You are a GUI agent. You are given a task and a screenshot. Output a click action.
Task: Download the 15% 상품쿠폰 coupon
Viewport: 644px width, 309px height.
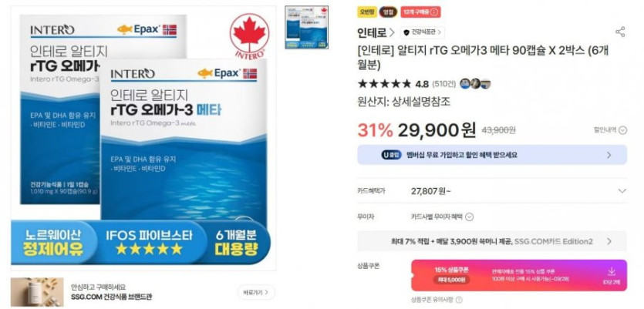click(x=612, y=275)
